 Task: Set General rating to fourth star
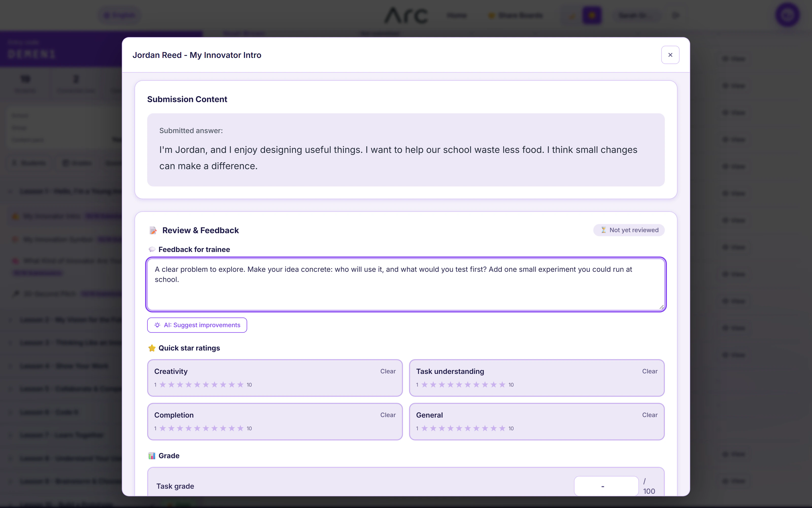[450, 428]
